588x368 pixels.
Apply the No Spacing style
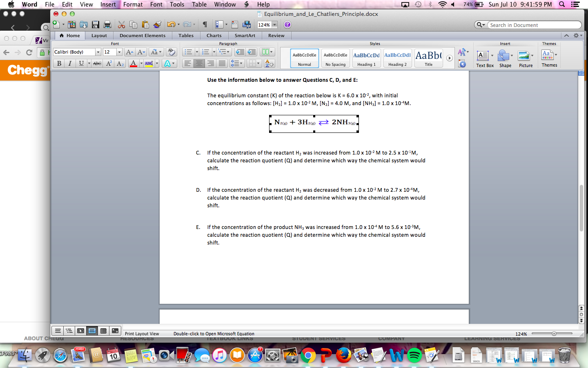pyautogui.click(x=335, y=58)
